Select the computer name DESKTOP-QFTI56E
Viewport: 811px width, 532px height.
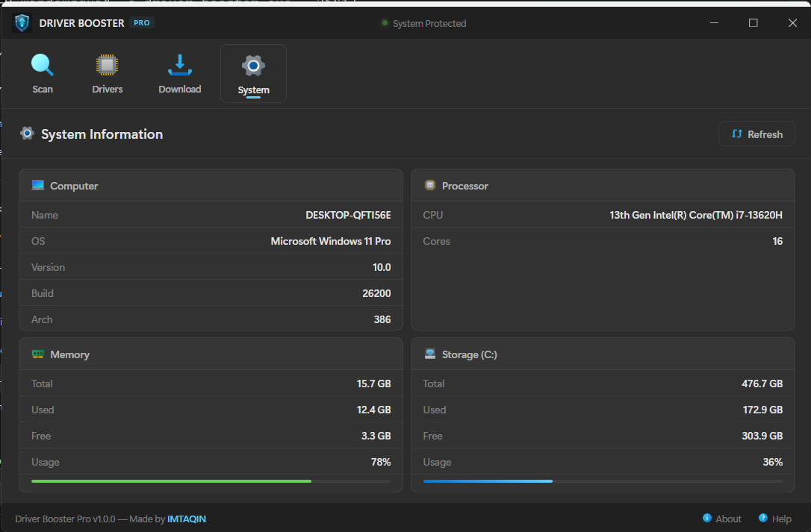click(x=348, y=215)
